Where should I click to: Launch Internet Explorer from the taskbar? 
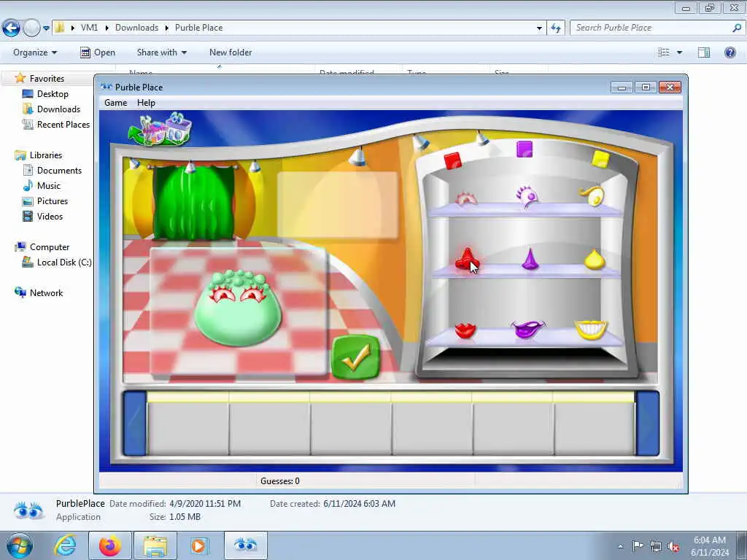tap(65, 545)
